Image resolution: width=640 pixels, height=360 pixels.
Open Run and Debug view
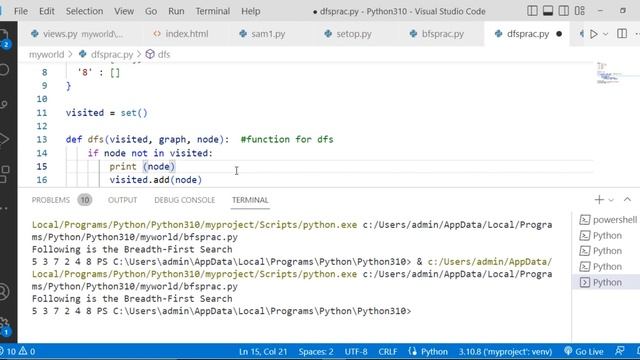[4, 139]
